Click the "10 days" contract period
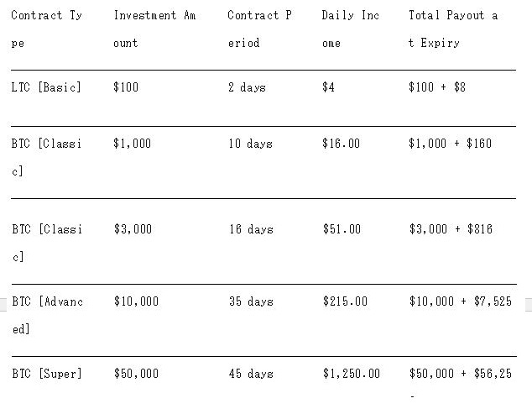 click(x=250, y=144)
